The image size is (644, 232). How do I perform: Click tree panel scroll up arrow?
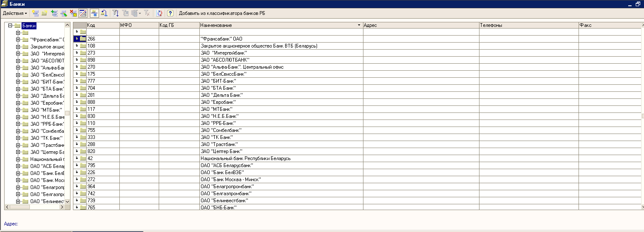(x=68, y=25)
